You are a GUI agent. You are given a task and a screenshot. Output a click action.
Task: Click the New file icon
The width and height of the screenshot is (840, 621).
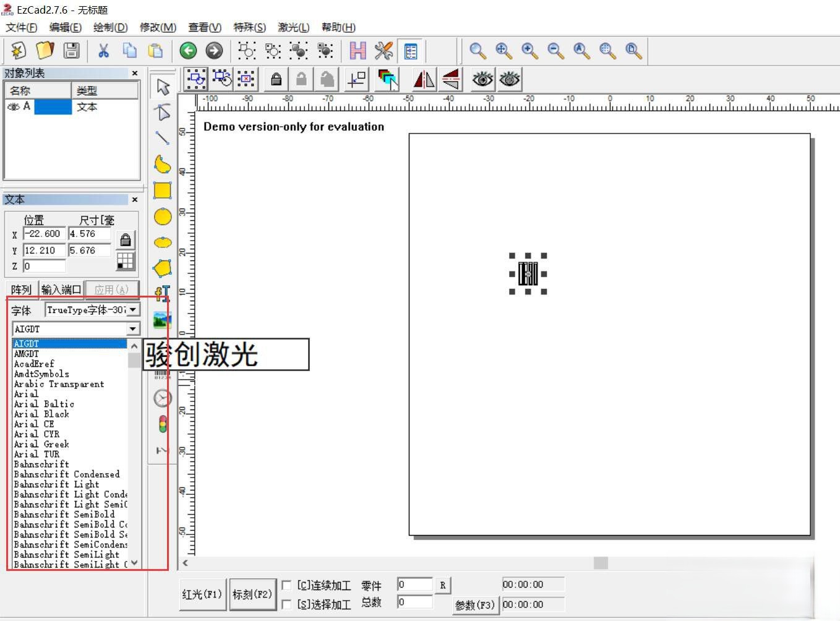pos(19,50)
